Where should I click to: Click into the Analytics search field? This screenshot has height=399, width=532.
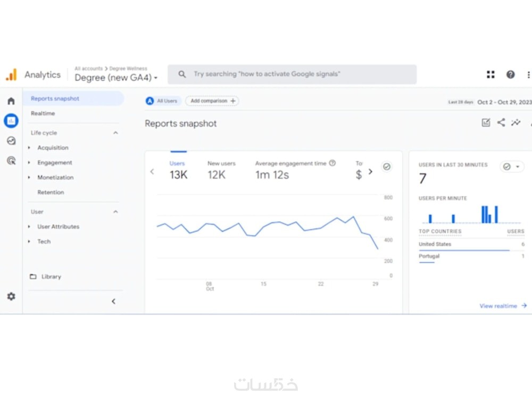(292, 74)
